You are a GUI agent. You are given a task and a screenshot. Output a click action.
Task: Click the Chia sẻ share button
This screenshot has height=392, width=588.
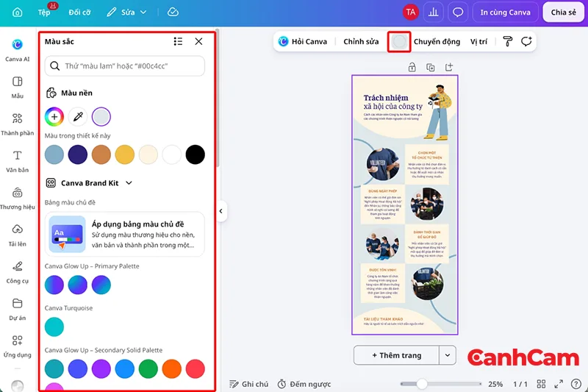point(563,13)
